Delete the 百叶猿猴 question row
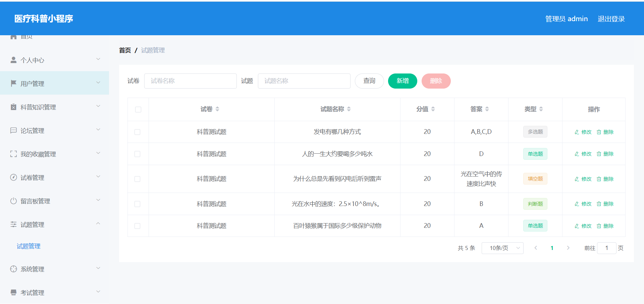 pyautogui.click(x=605, y=226)
